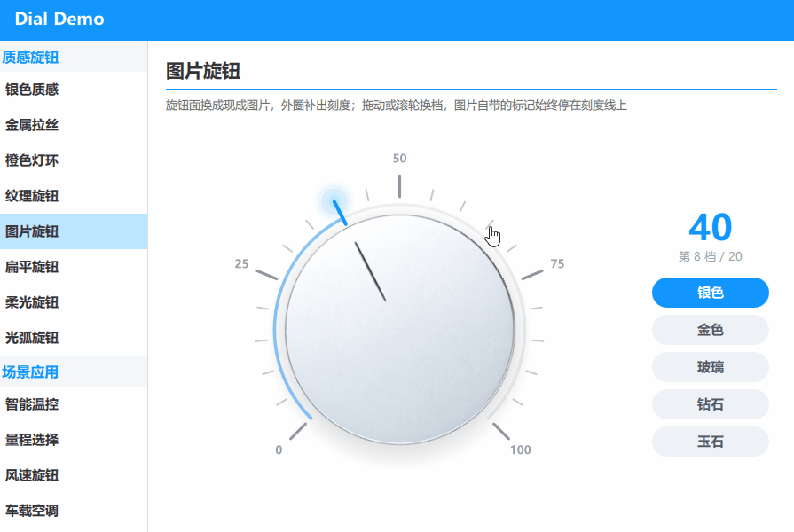Screen dimensions: 794x532
Task: Click the Dial Demo header title
Action: (x=59, y=19)
